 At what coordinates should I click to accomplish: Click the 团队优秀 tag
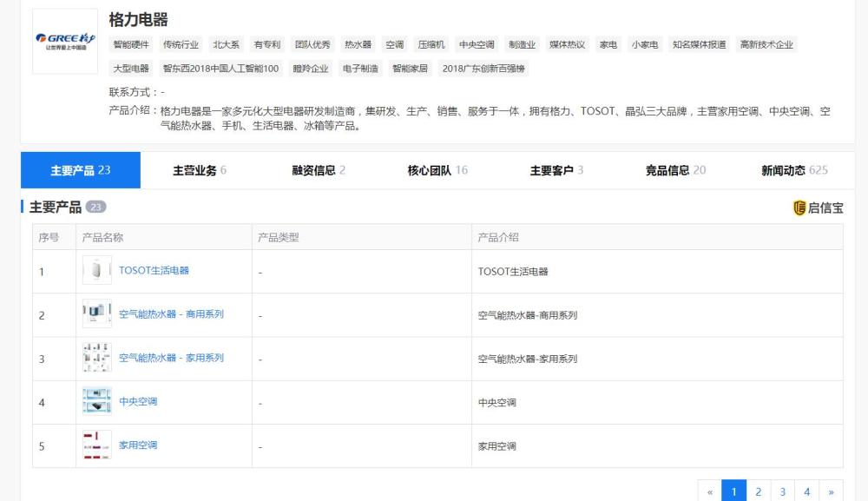click(312, 45)
